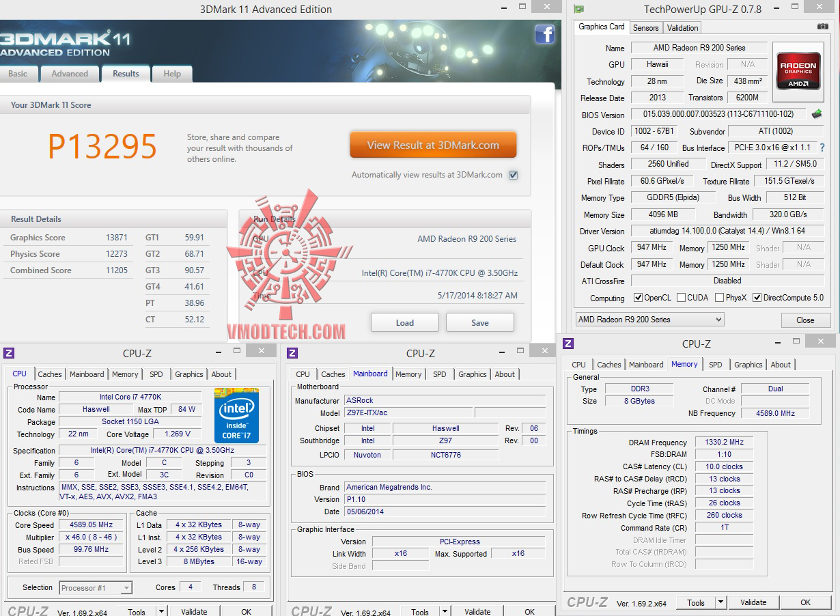840x616 pixels.
Task: Click the GPU-Z BIOS save chip icon
Action: pos(817,114)
